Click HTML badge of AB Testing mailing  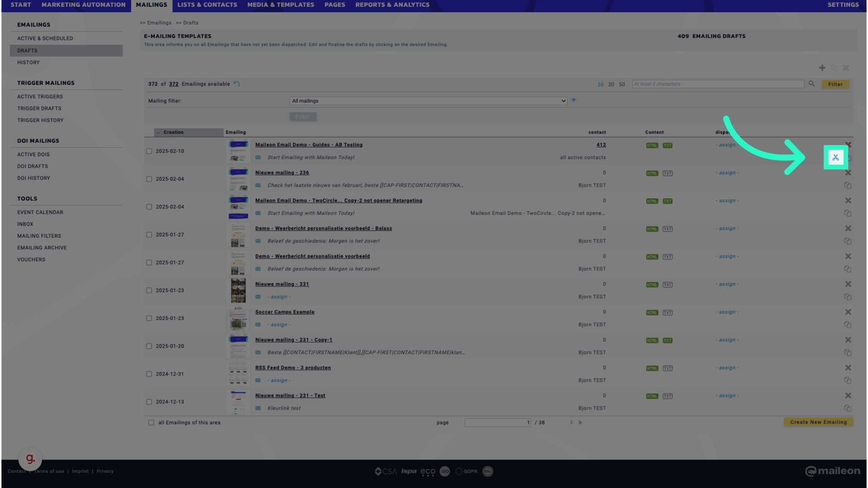tap(652, 145)
